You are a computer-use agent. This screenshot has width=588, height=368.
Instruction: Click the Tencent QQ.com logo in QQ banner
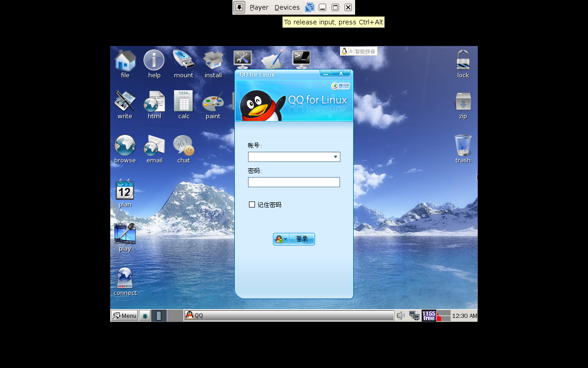point(340,86)
